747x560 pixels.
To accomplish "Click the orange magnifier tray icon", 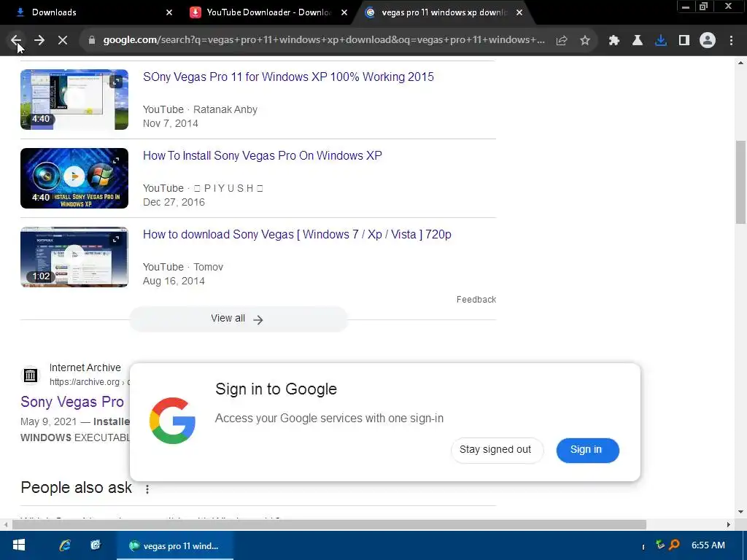I will pos(674,545).
